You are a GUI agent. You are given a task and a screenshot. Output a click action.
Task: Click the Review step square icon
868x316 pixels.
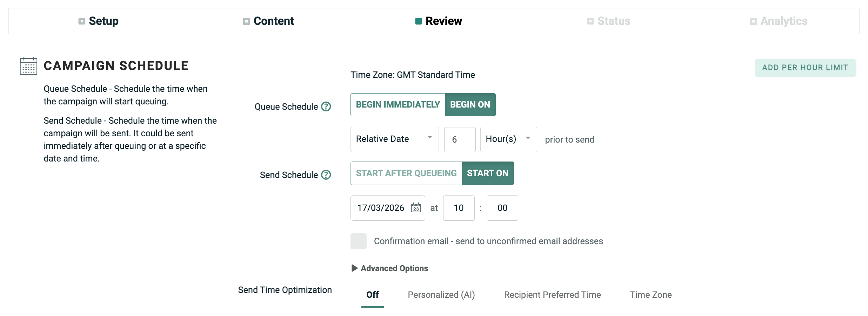418,21
